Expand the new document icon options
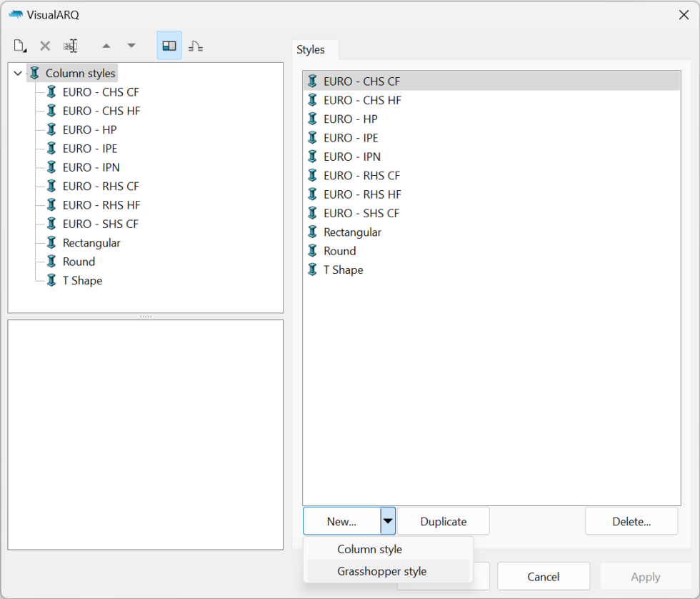This screenshot has height=599, width=700. (19, 45)
